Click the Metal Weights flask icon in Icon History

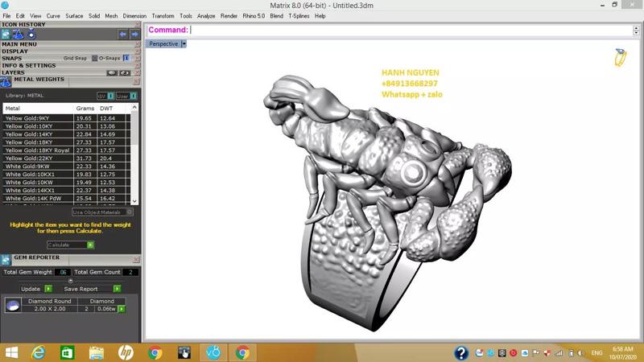19,34
